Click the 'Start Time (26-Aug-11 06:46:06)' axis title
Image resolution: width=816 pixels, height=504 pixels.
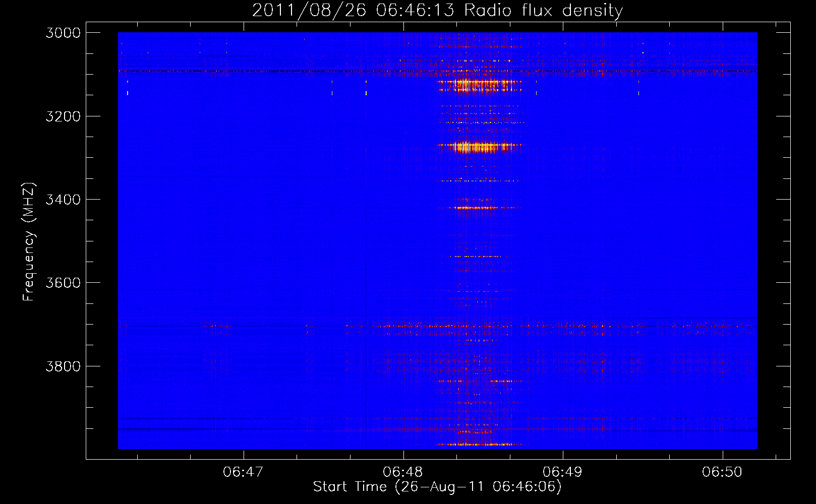[x=437, y=487]
